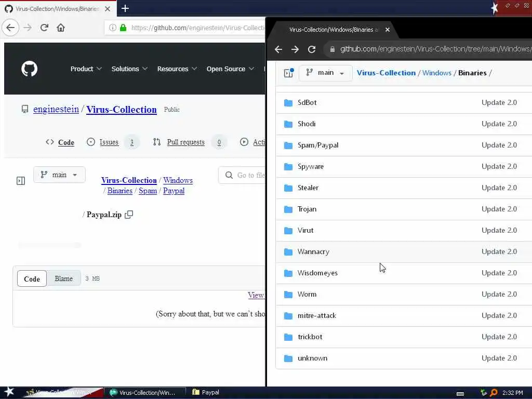Screen dimensions: 532x399
Task: Expand Product menu in GitHub header
Action: click(x=86, y=69)
